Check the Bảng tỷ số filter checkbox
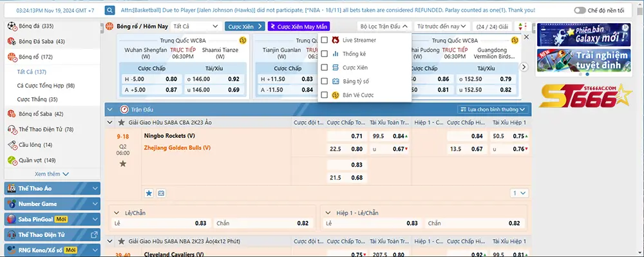 324,81
